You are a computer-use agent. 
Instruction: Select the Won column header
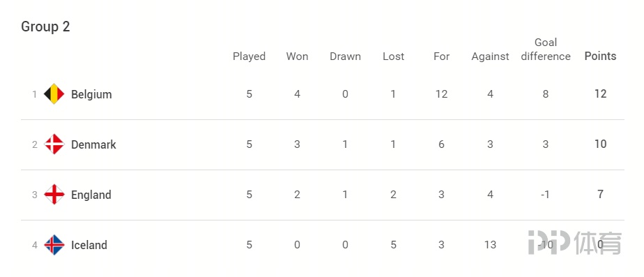[x=298, y=57]
